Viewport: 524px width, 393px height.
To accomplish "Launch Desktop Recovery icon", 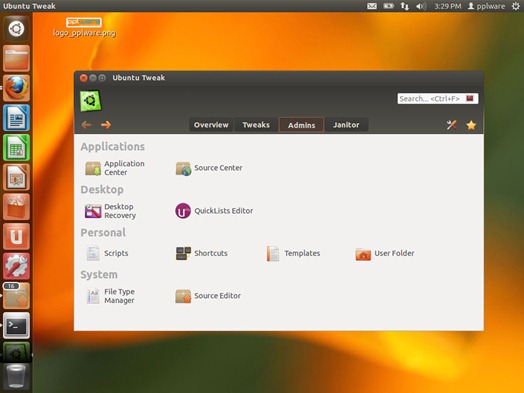I will coord(93,211).
